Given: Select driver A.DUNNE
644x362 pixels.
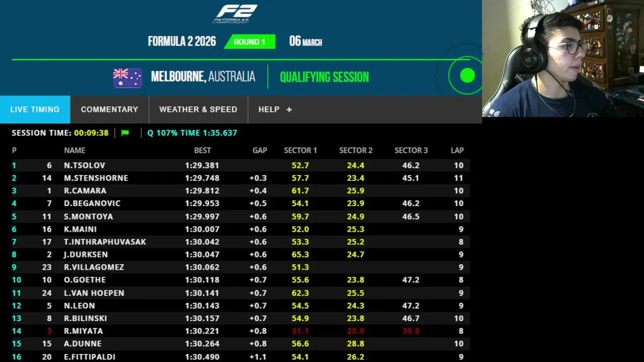Looking at the screenshot, I should tap(83, 343).
